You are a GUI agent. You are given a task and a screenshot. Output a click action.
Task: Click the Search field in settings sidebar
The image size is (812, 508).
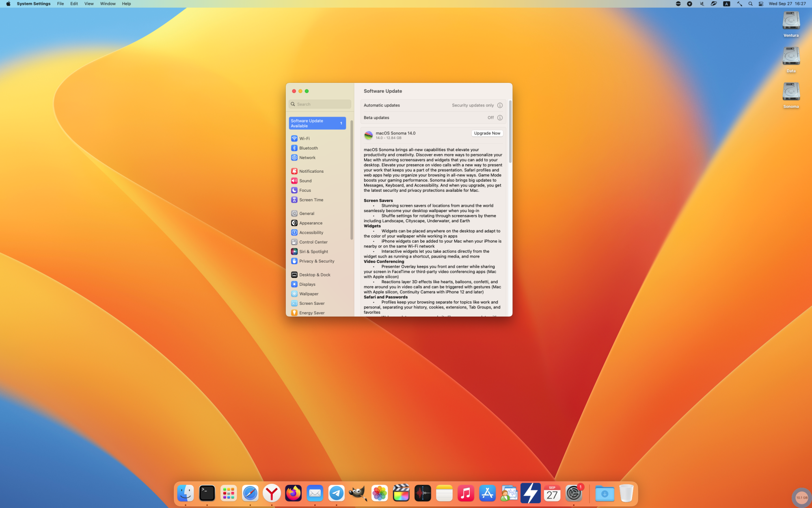point(320,104)
